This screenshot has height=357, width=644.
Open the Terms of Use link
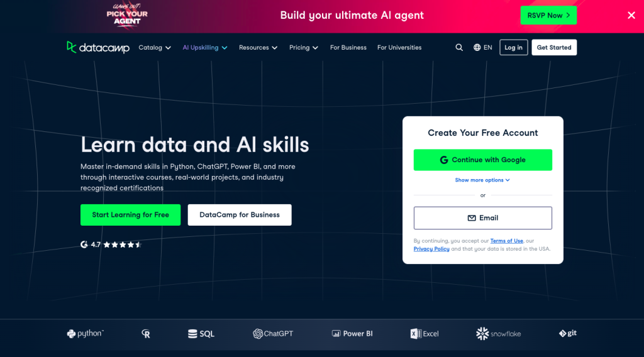click(506, 241)
